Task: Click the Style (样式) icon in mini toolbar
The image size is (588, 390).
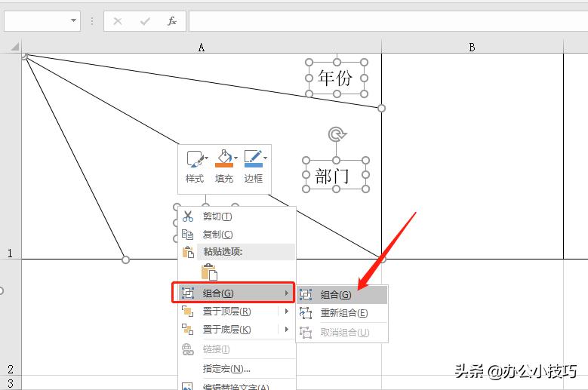Action: tap(194, 158)
